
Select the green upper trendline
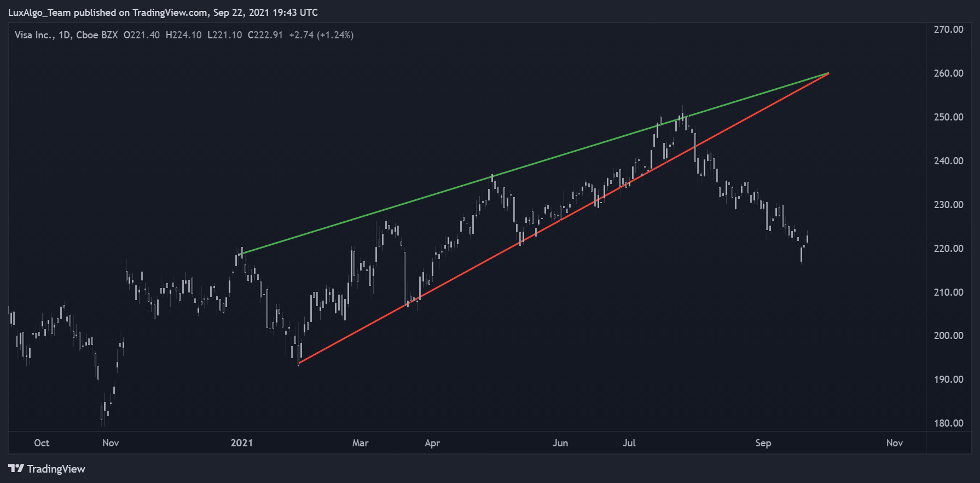(534, 164)
